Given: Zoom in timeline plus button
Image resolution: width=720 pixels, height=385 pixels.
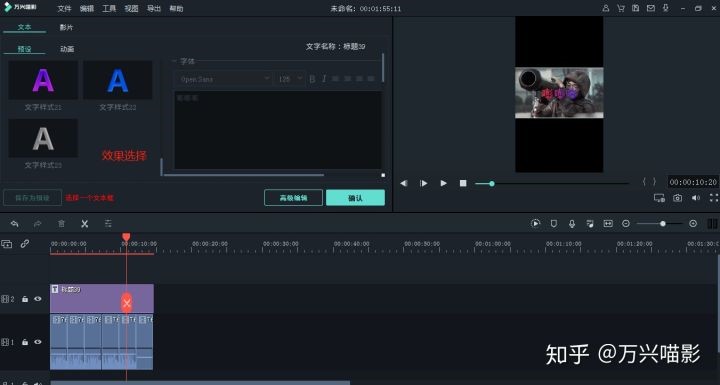Looking at the screenshot, I should 693,224.
